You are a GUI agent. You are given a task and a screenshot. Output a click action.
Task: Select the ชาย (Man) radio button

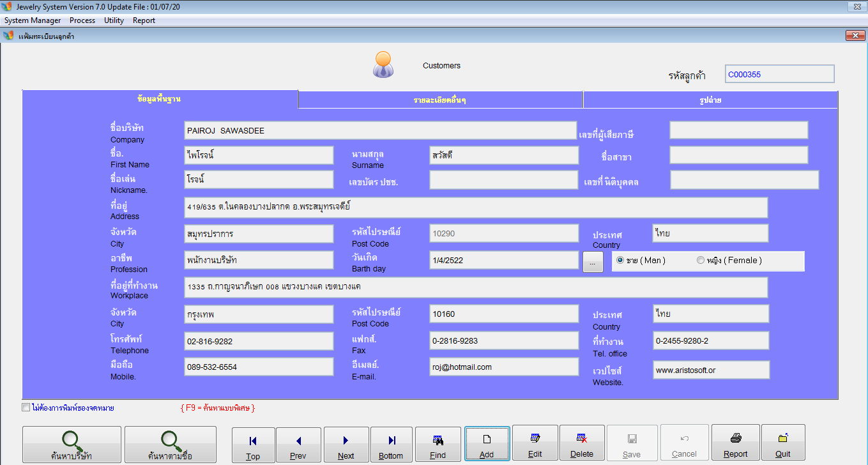coord(620,261)
